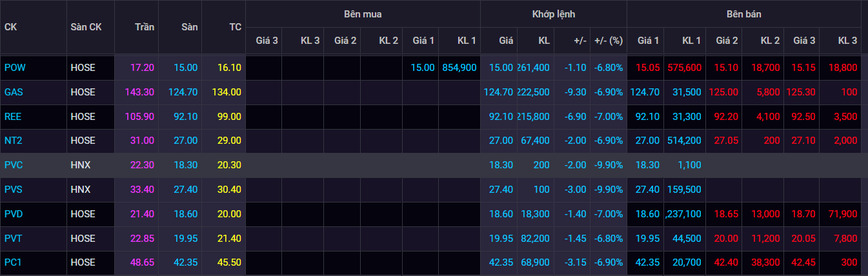The height and width of the screenshot is (276, 868).
Task: Open the PVC stock symbol
Action: coord(14,165)
